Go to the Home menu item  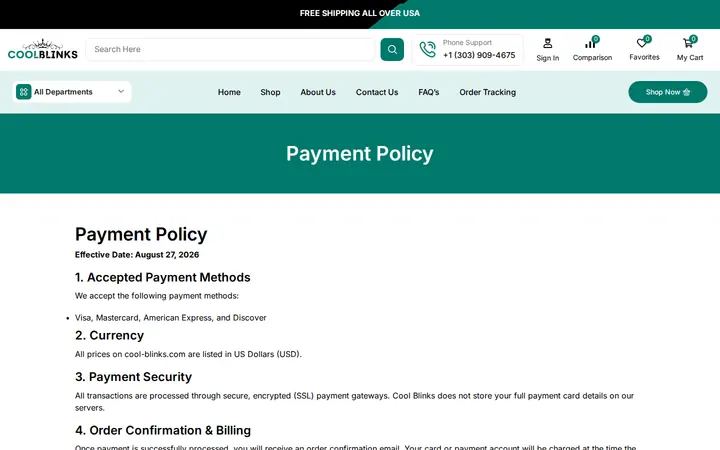click(229, 92)
